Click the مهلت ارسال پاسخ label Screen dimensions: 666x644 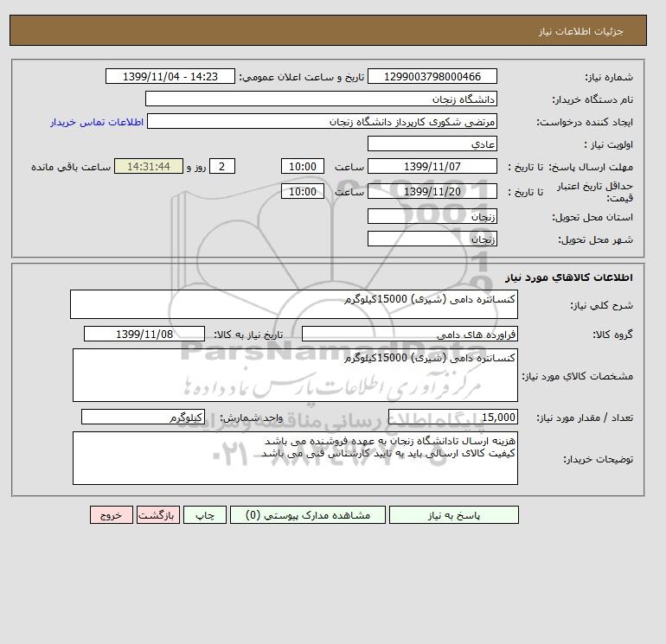[x=591, y=167]
